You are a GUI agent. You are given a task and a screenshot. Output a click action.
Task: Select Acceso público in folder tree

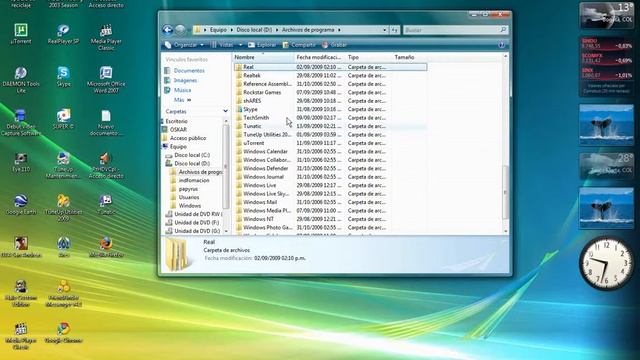tap(188, 138)
